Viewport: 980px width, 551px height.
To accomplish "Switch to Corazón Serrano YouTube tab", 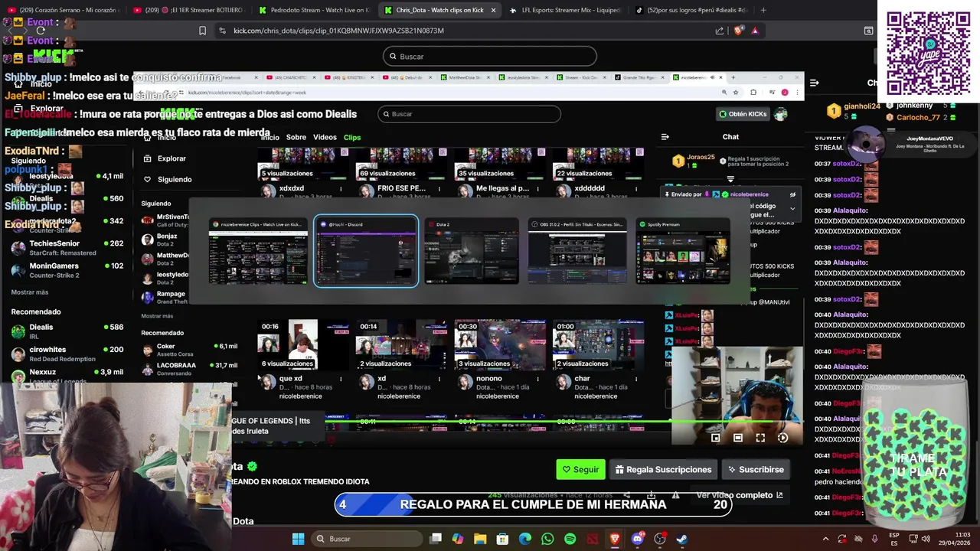I will (x=63, y=10).
